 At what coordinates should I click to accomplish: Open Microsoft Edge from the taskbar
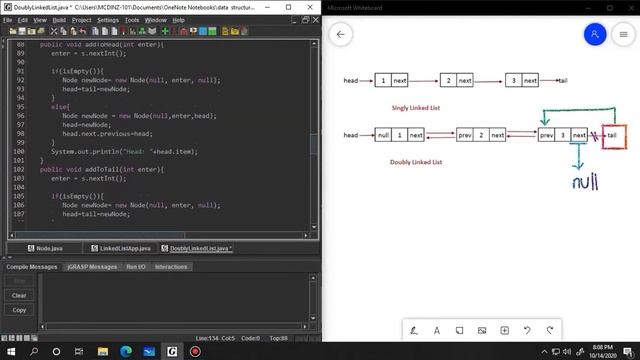[126, 351]
